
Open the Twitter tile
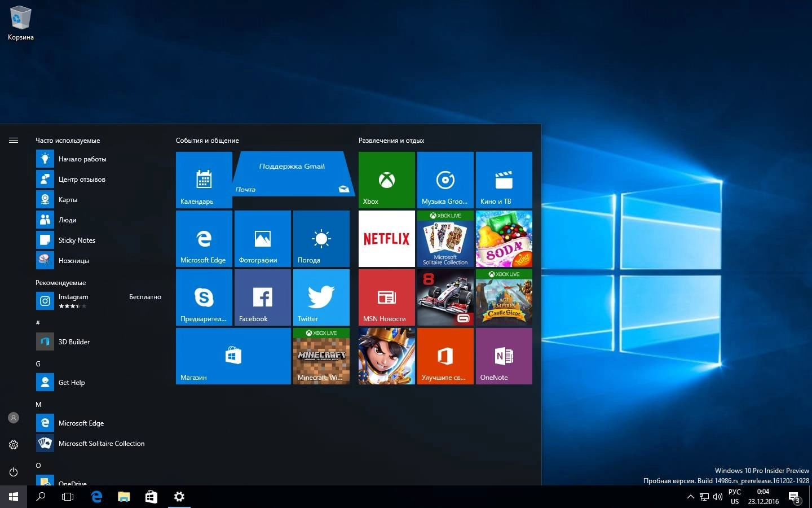point(321,297)
